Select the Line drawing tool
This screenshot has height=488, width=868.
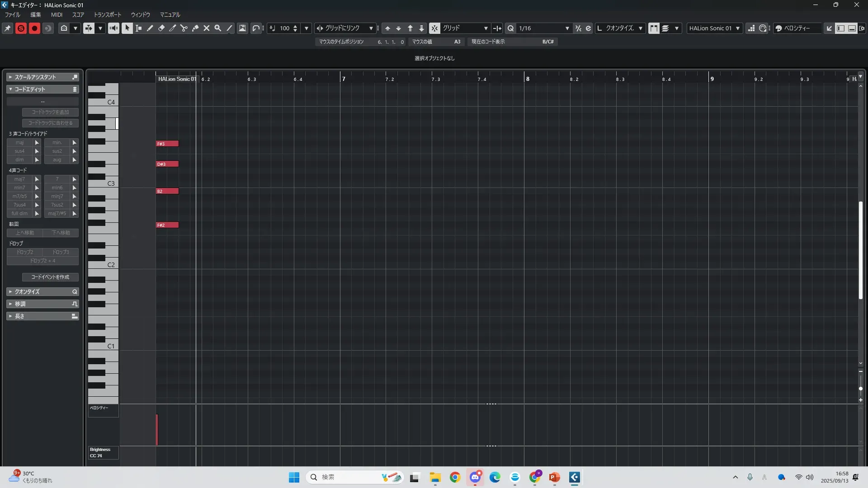[229, 28]
